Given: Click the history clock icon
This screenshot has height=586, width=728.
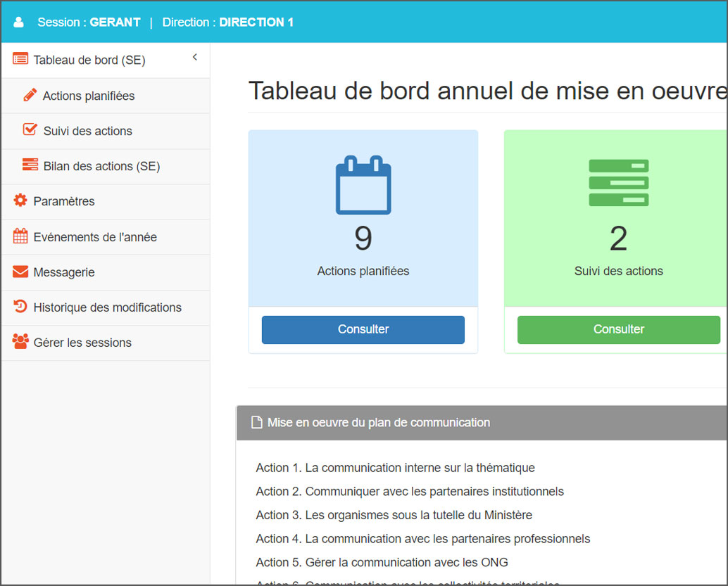Looking at the screenshot, I should (x=20, y=306).
